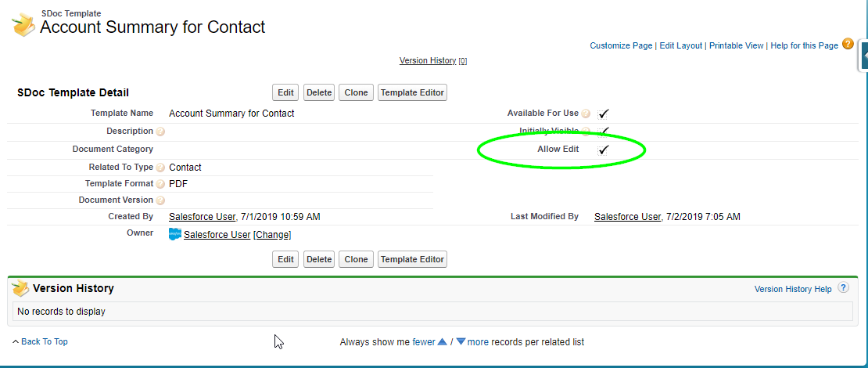
Task: Click help icon beside Document Version
Action: point(160,200)
